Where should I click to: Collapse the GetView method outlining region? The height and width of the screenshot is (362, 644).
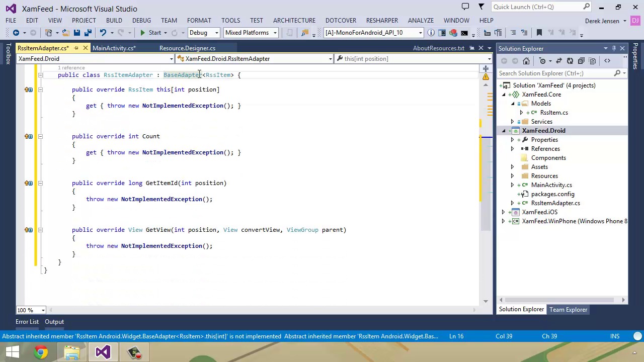coord(40,230)
